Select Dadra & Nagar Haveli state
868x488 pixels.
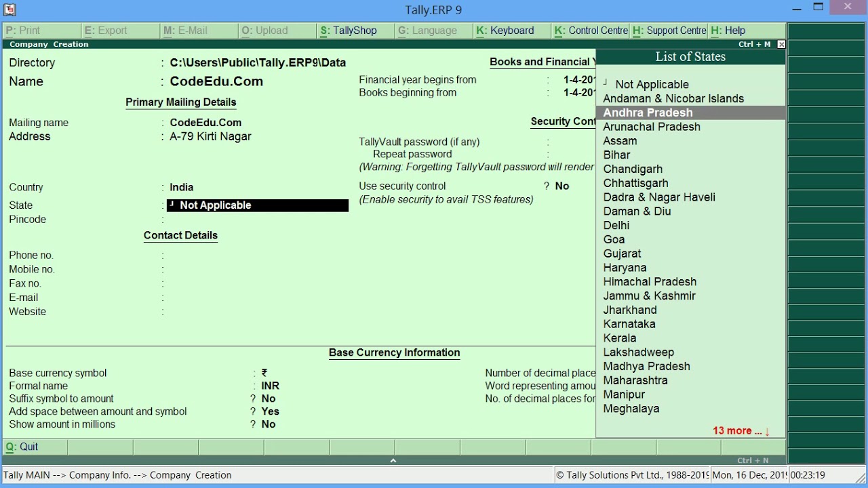(659, 197)
